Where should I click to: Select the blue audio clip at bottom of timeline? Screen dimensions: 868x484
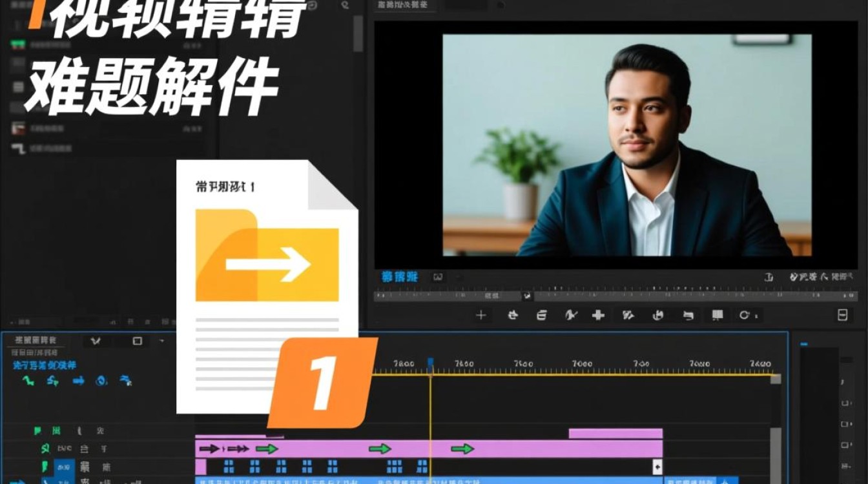[429, 481]
